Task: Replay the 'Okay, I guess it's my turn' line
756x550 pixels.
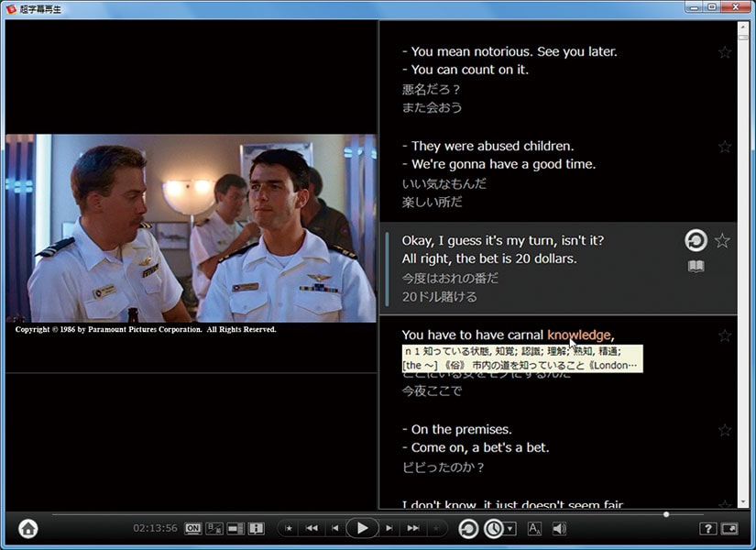Action: point(696,240)
